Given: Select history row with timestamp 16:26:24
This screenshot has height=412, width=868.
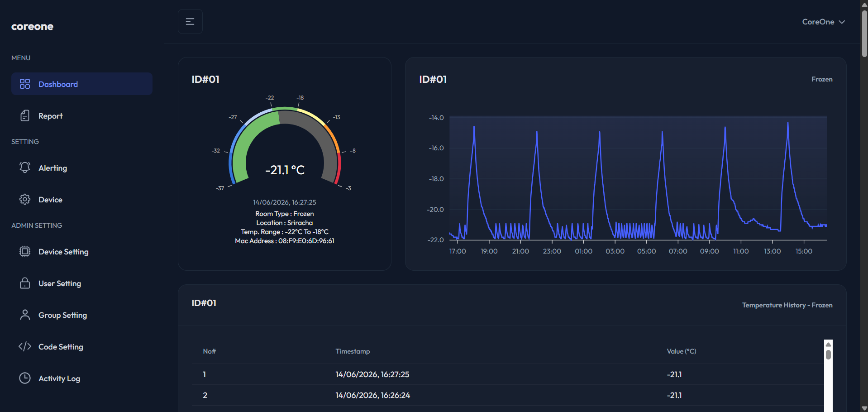Looking at the screenshot, I should [x=508, y=395].
